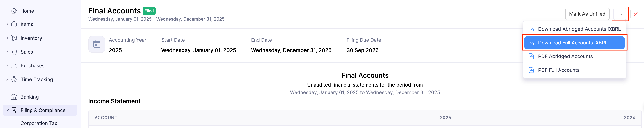Image resolution: width=644 pixels, height=128 pixels.
Task: Click the Mark As Unfiled button
Action: (587, 14)
